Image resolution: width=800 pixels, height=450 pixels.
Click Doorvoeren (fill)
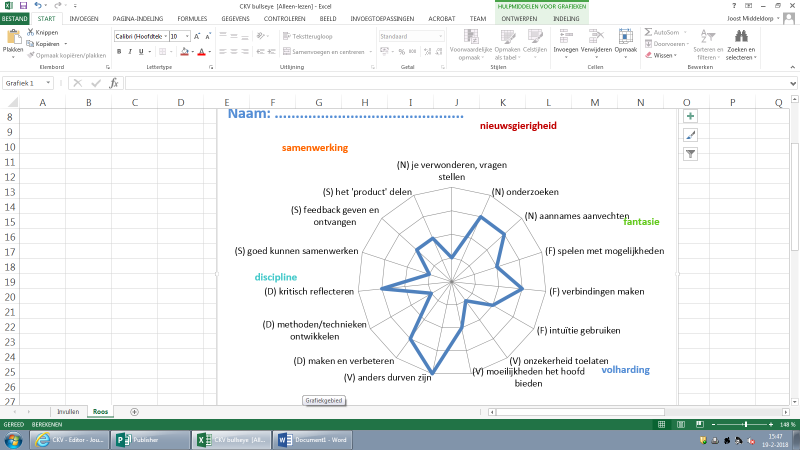click(x=665, y=44)
